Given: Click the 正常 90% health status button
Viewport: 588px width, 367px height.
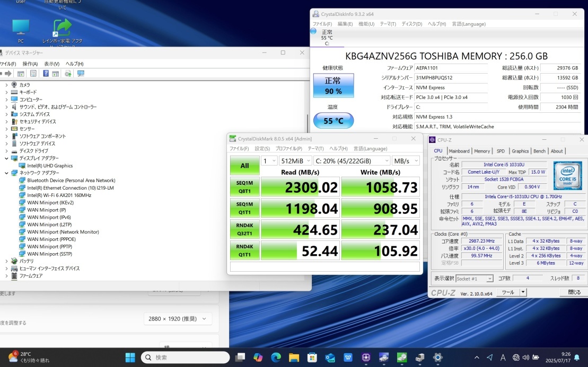Looking at the screenshot, I should point(334,86).
